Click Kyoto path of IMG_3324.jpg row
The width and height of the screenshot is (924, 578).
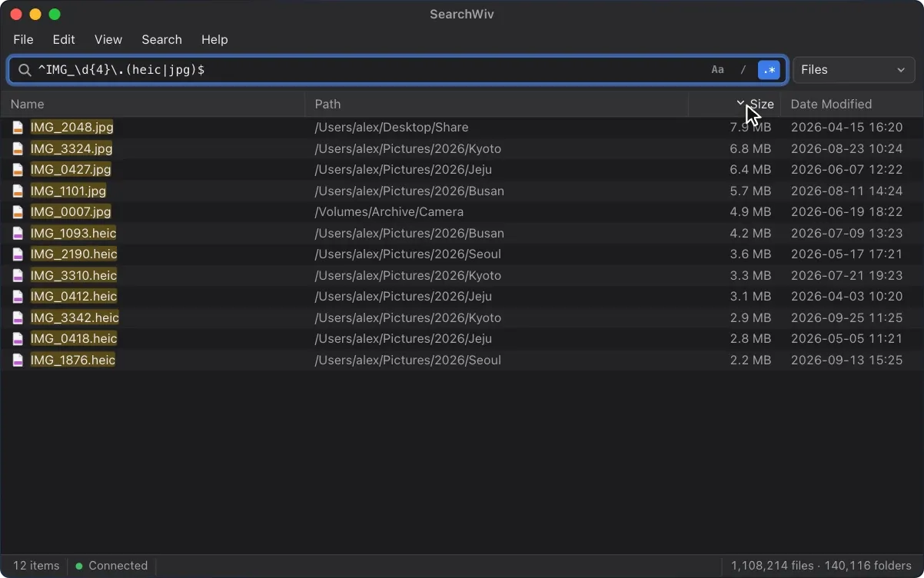[407, 148]
